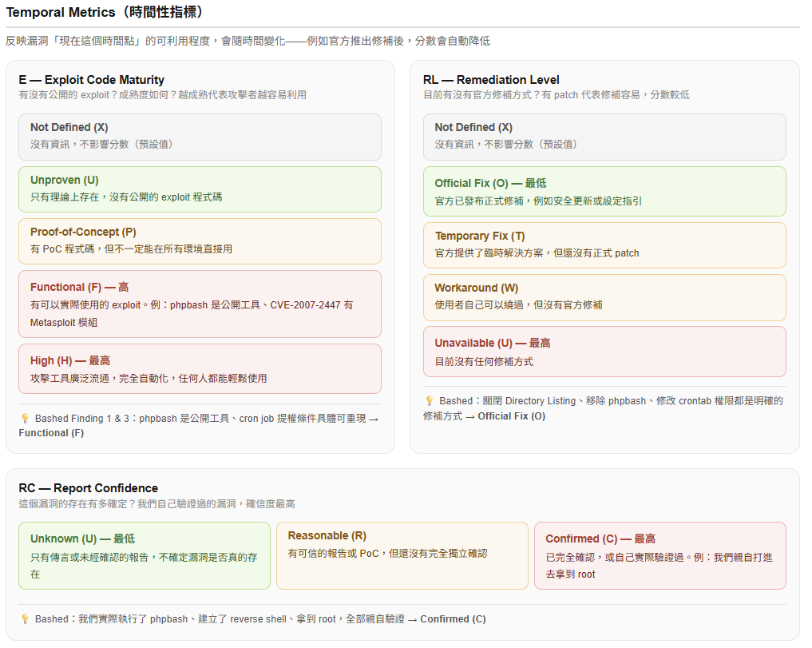Click the note text about 關閉 Directory Listing
Screen dimensions: 812x648
[604, 408]
